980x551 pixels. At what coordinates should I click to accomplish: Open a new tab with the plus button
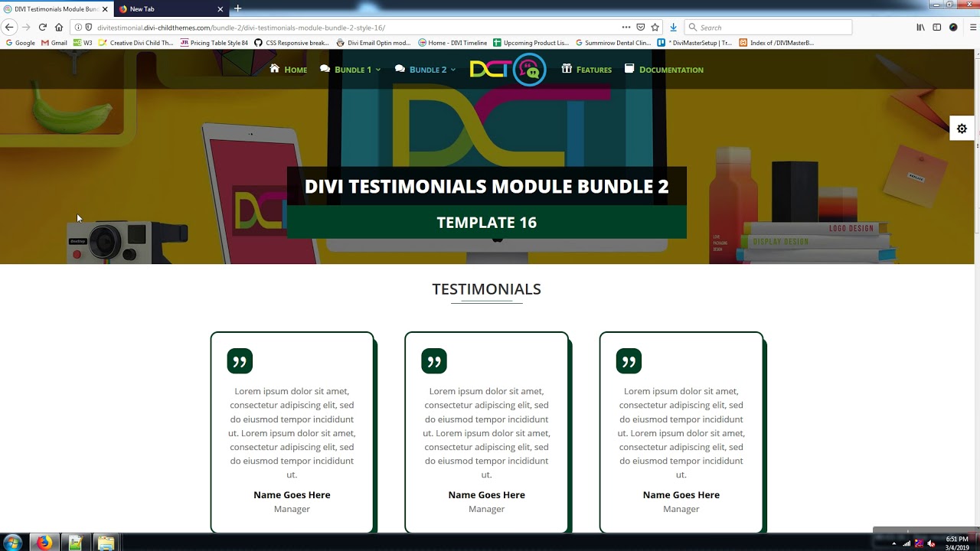pyautogui.click(x=237, y=8)
